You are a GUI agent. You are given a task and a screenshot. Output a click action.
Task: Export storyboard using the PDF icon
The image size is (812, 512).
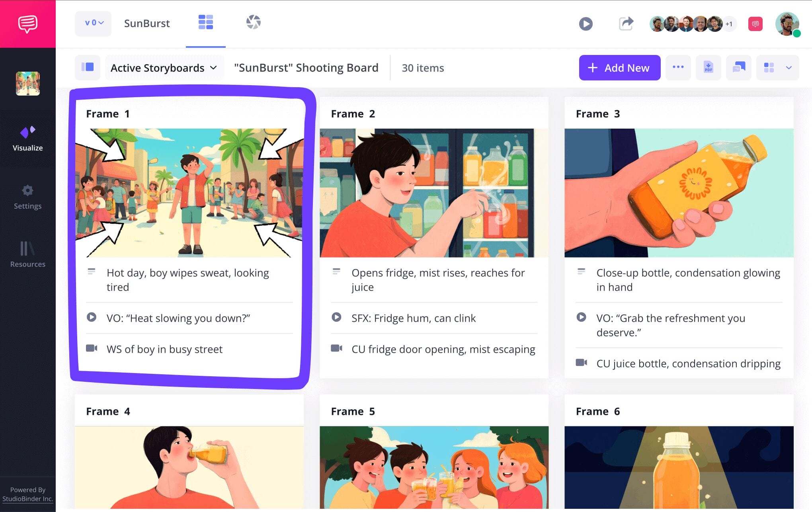[x=708, y=68]
